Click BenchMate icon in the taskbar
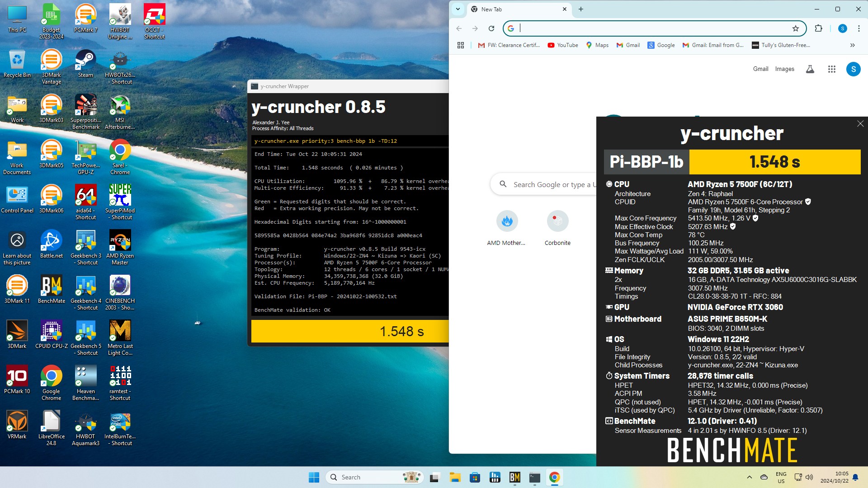This screenshot has height=488, width=868. (514, 477)
